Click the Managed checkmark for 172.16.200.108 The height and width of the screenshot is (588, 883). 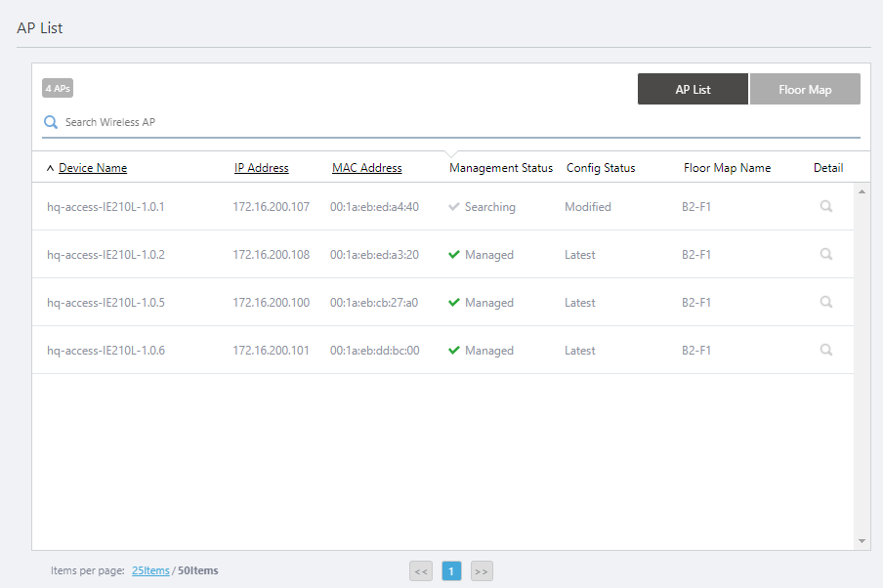point(453,255)
